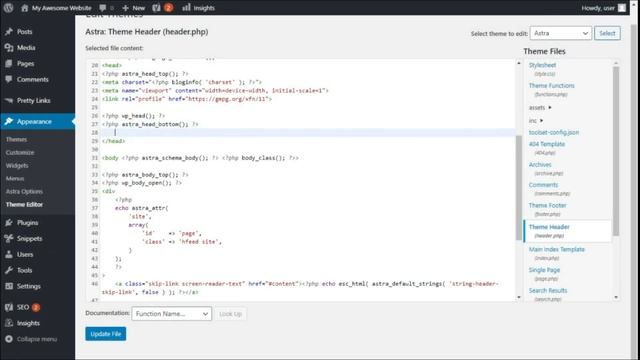Open the 404 Template file
Screen dimensions: 640x360
pyautogui.click(x=547, y=144)
